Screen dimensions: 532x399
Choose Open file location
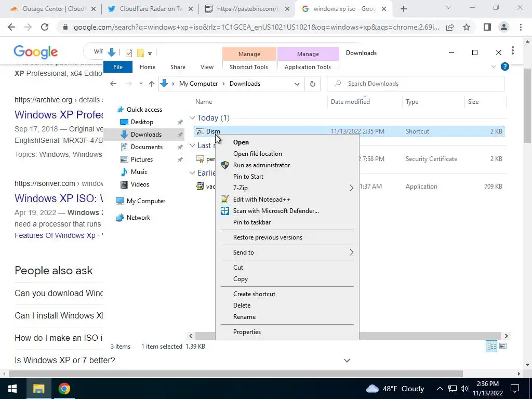[x=287, y=154]
